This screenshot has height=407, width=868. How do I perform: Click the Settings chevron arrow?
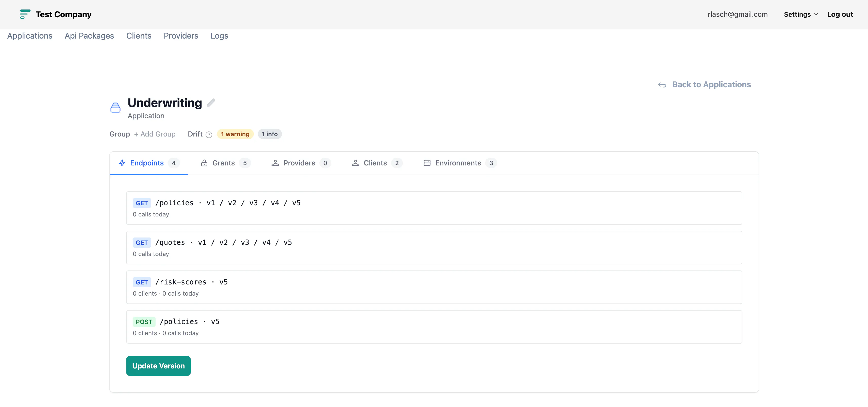pyautogui.click(x=816, y=14)
